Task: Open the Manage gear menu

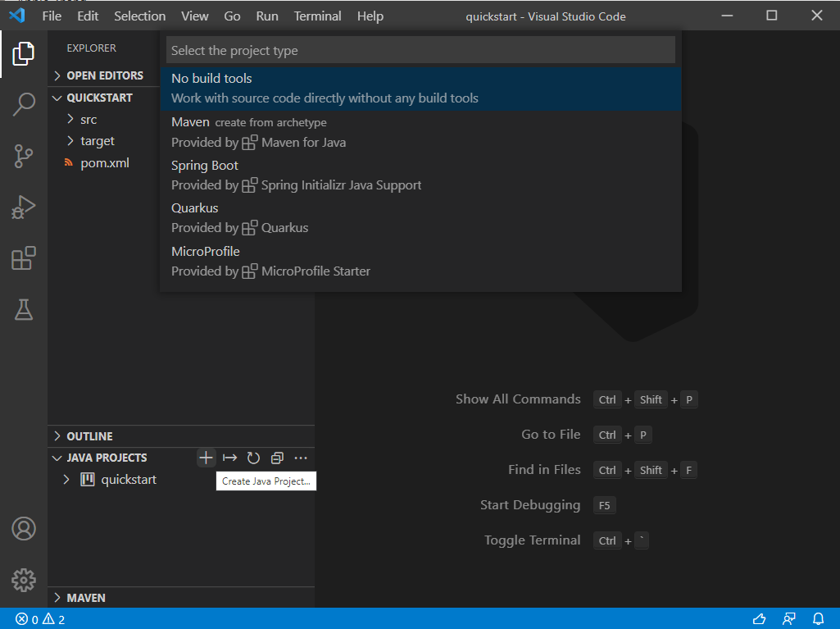Action: click(x=24, y=580)
